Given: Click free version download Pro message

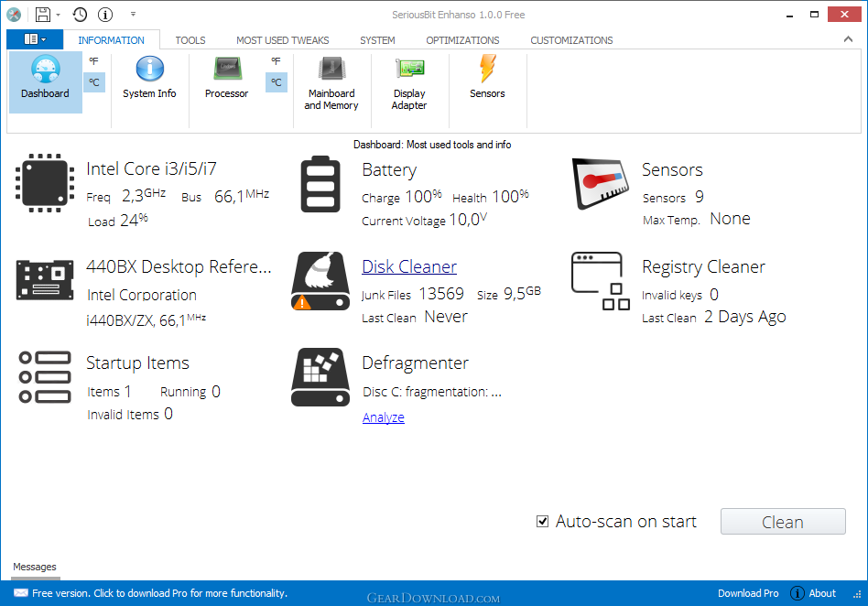Looking at the screenshot, I should [x=159, y=593].
